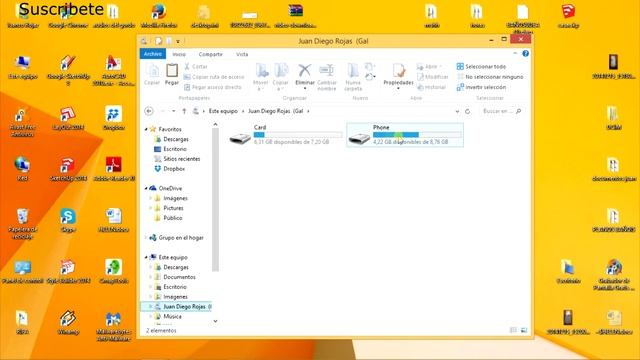Select Panel de control desktop icon

pos(22,272)
